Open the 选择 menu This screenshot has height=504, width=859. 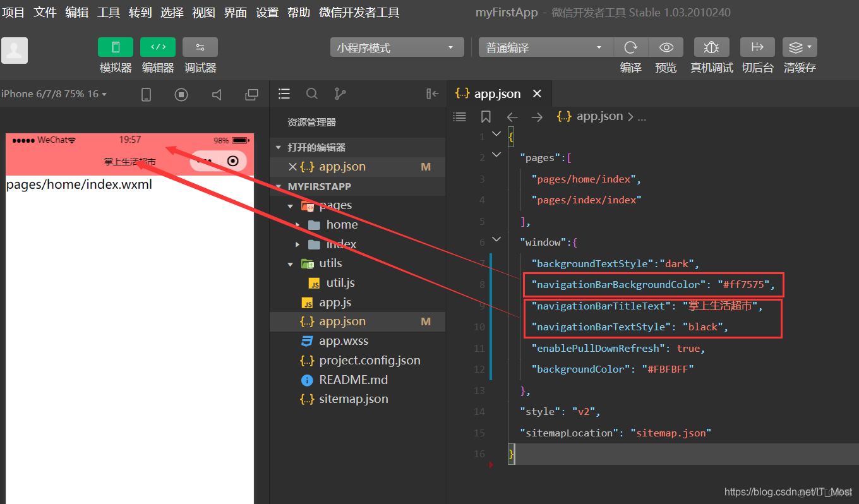[x=172, y=13]
